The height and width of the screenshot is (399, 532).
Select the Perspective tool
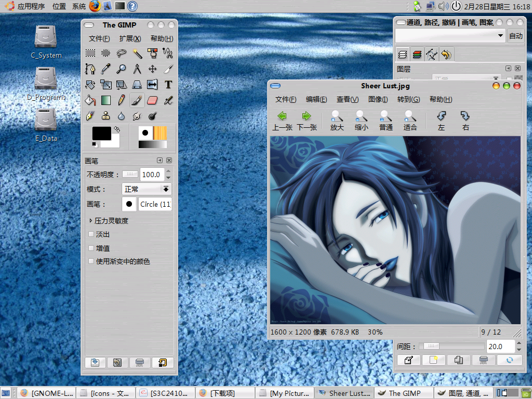(137, 85)
